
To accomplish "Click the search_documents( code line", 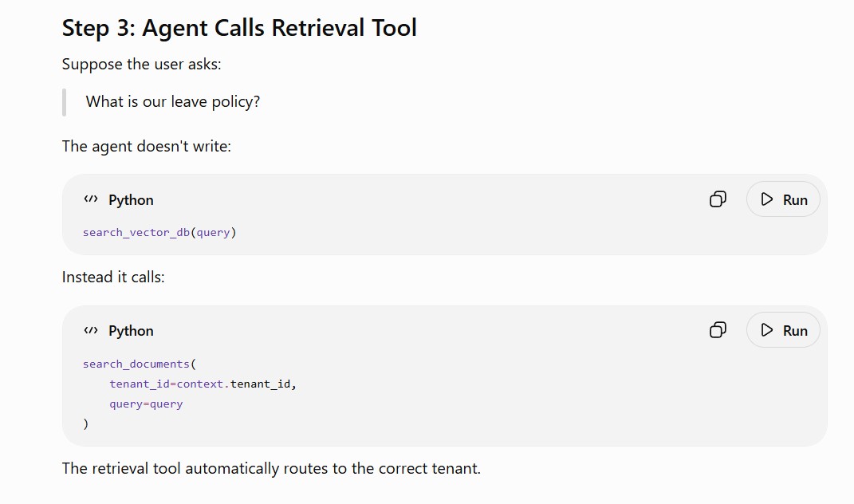I will 140,364.
